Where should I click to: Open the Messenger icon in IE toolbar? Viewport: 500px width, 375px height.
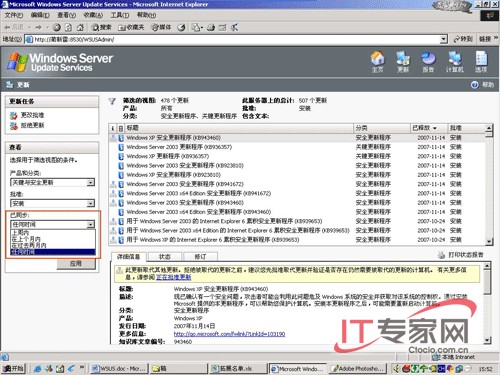pyautogui.click(x=234, y=27)
